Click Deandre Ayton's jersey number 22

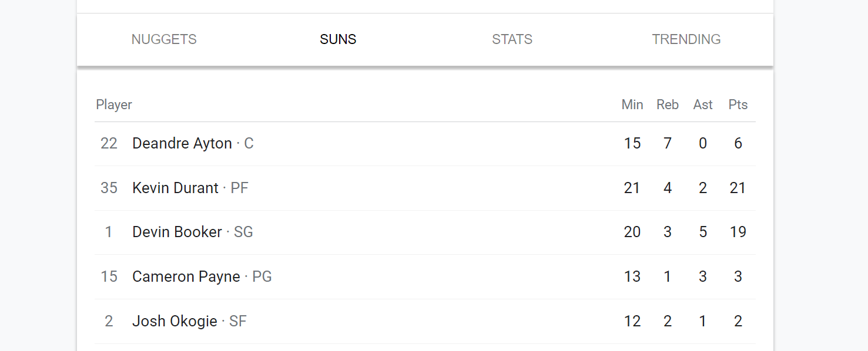point(109,143)
